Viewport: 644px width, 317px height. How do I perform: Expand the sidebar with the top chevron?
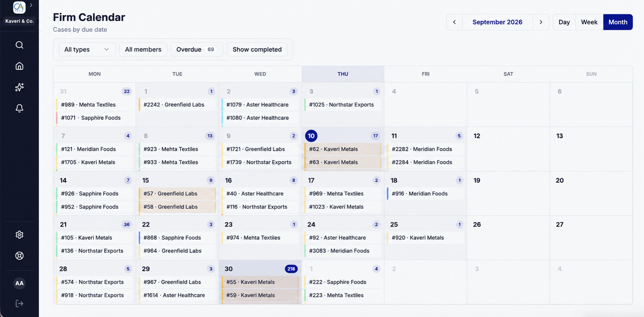31,5
